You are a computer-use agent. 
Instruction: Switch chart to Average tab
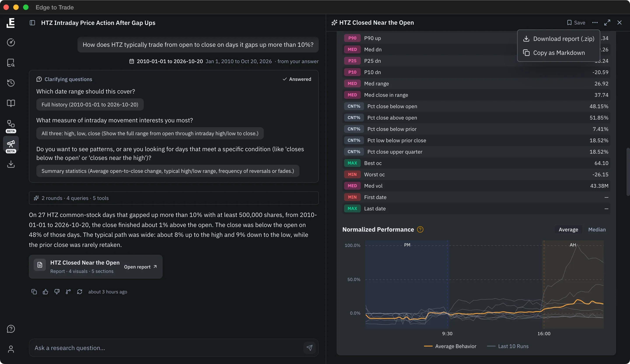pos(568,229)
